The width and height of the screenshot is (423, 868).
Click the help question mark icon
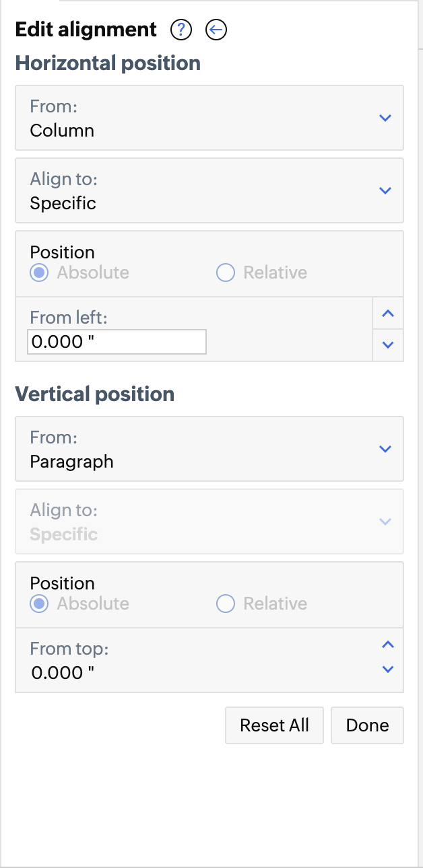pos(182,30)
